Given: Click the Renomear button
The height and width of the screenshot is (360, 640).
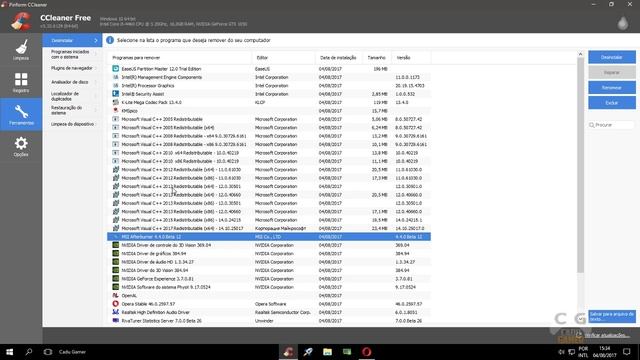Looking at the screenshot, I should 611,87.
